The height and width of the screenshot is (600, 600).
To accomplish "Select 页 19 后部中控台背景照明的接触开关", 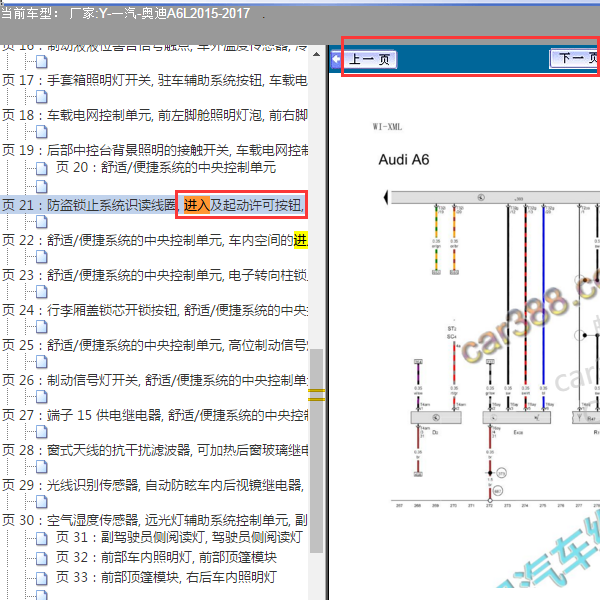I will (x=155, y=150).
